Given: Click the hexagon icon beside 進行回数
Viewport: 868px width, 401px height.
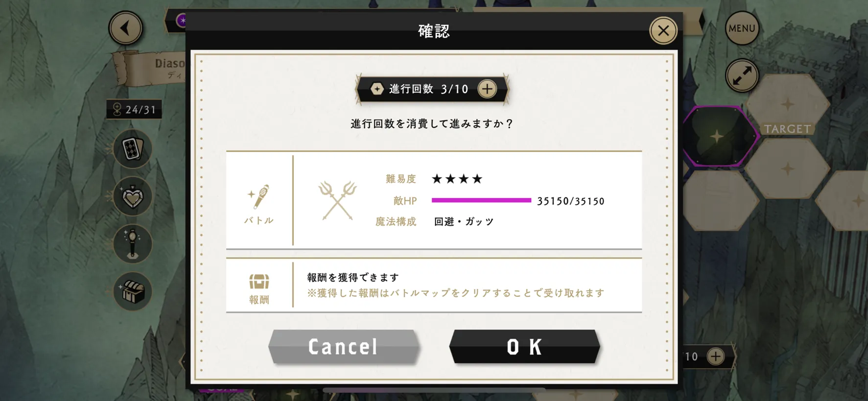Looking at the screenshot, I should 377,89.
